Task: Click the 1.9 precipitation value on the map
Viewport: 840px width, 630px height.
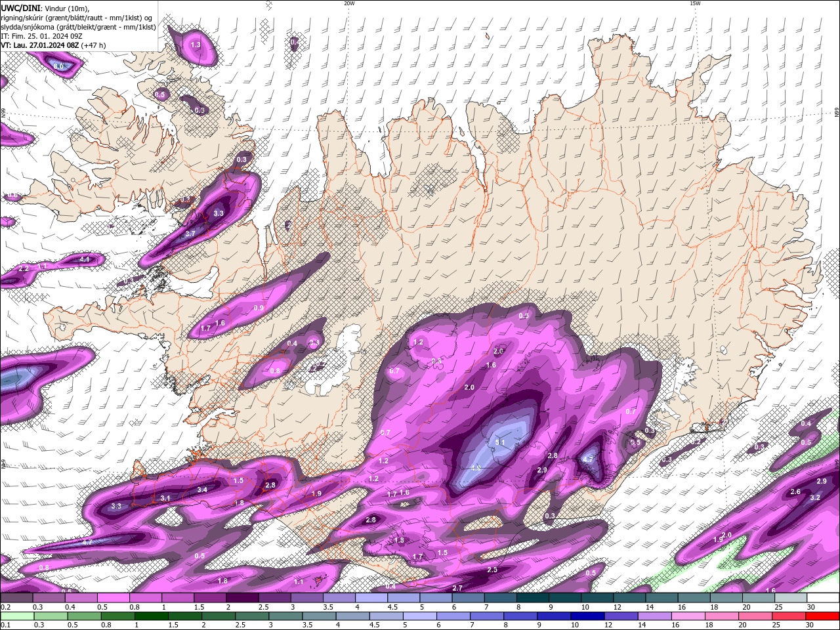Action: [x=316, y=493]
